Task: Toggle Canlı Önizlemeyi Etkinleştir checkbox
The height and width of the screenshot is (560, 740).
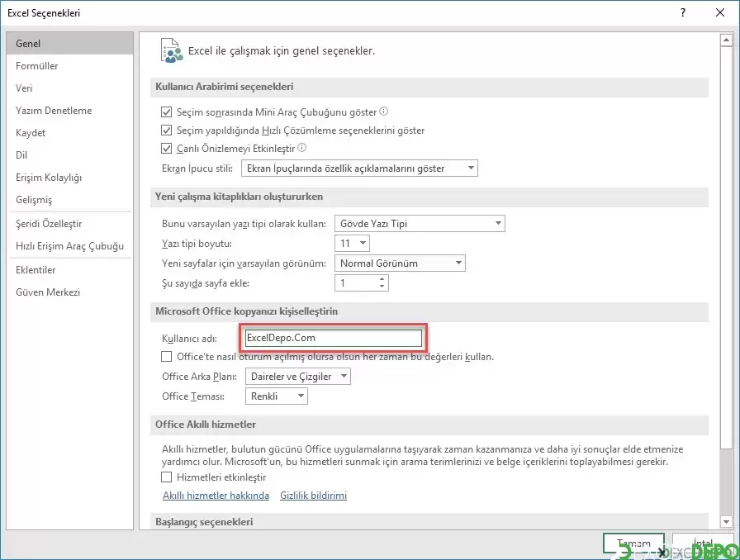Action: (x=166, y=149)
